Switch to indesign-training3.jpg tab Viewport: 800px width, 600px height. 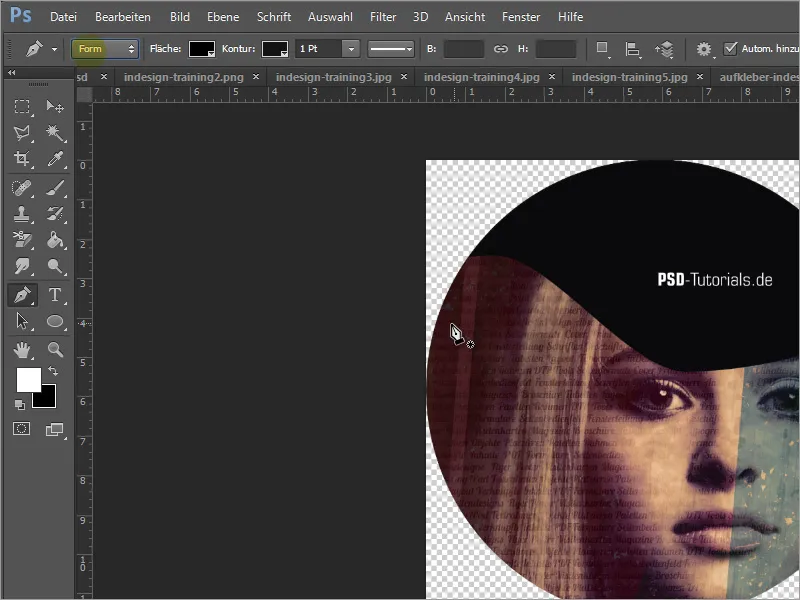[x=334, y=77]
